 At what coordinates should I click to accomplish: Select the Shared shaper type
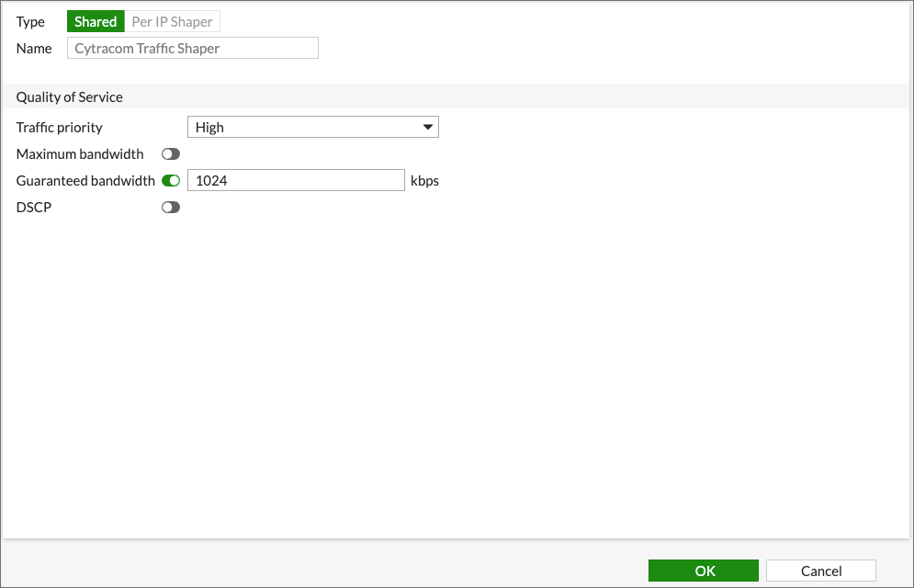tap(96, 22)
